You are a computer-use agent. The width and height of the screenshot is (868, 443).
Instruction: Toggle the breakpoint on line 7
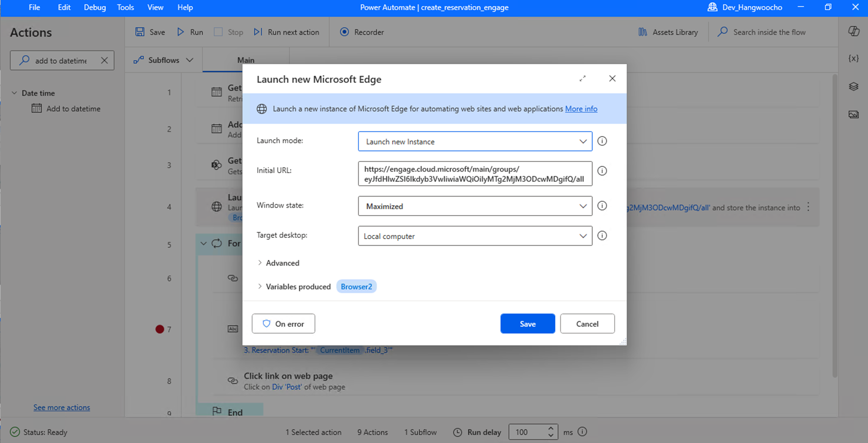(x=160, y=329)
